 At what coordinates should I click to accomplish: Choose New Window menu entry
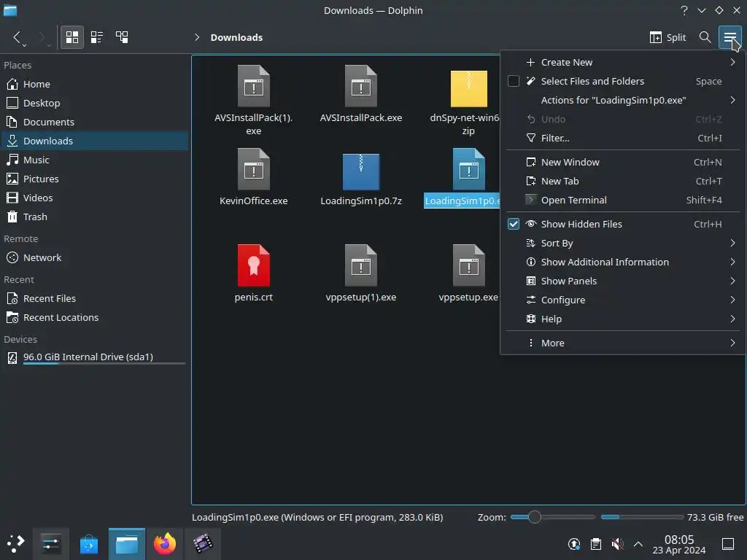point(623,163)
